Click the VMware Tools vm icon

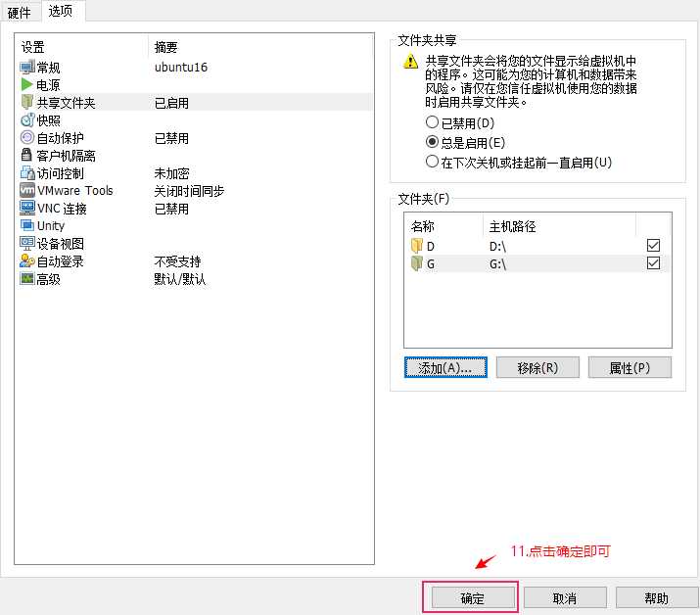[27, 190]
